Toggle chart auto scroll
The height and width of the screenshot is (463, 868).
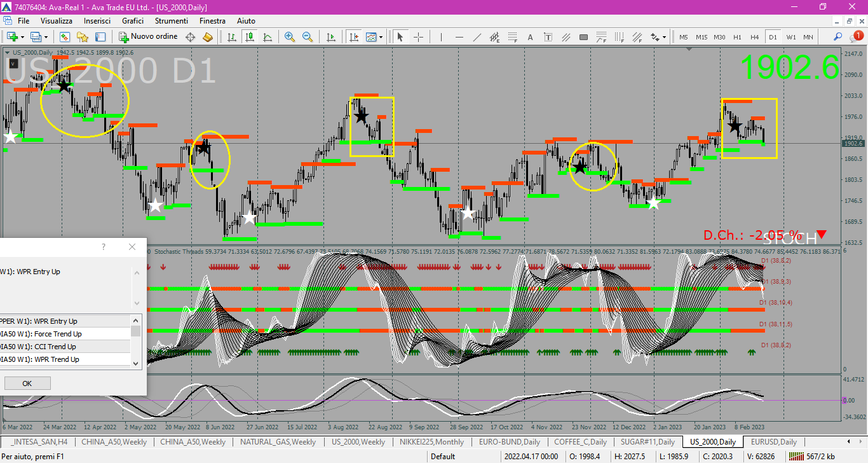pyautogui.click(x=330, y=37)
